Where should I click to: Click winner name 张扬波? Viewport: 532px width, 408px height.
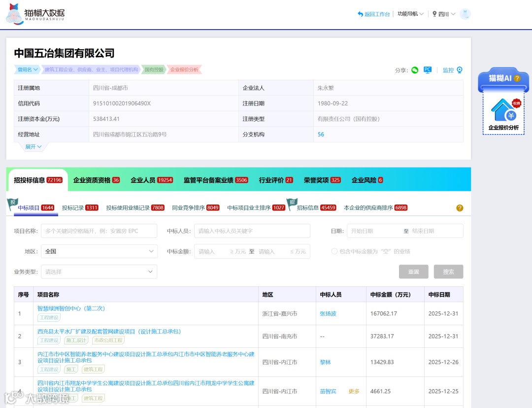point(328,313)
